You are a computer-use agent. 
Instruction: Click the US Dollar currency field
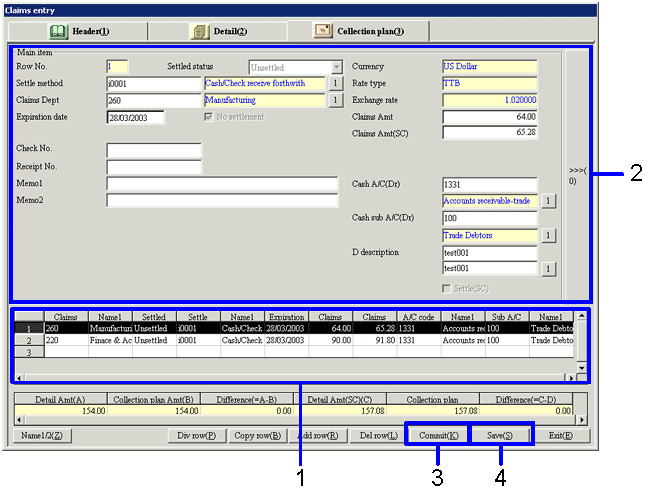point(490,67)
